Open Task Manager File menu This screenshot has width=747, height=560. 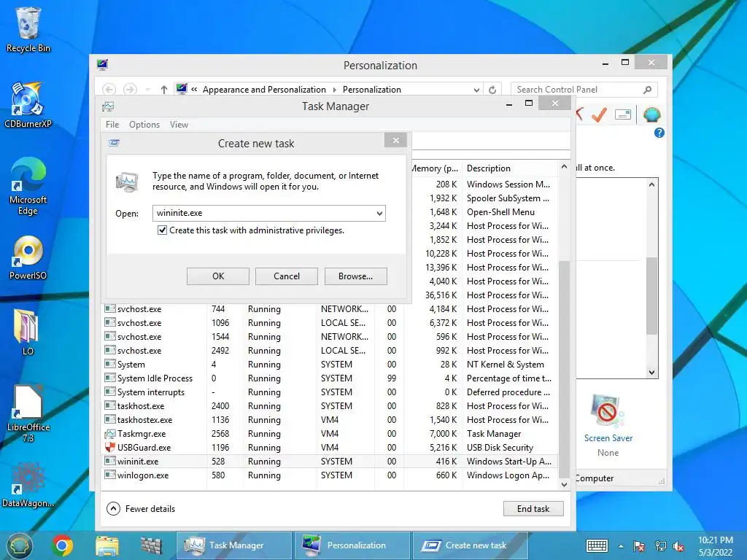pos(112,125)
